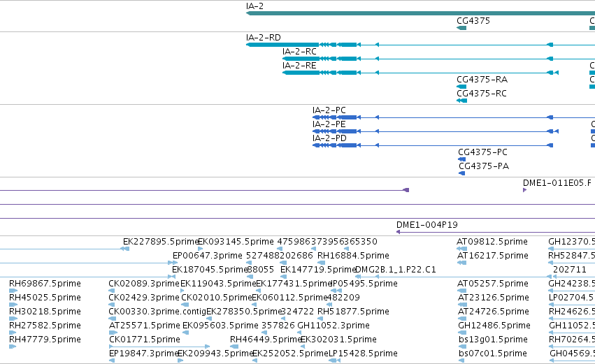Select EST RH47779.5prime
The width and height of the screenshot is (595, 364).
click(45, 340)
